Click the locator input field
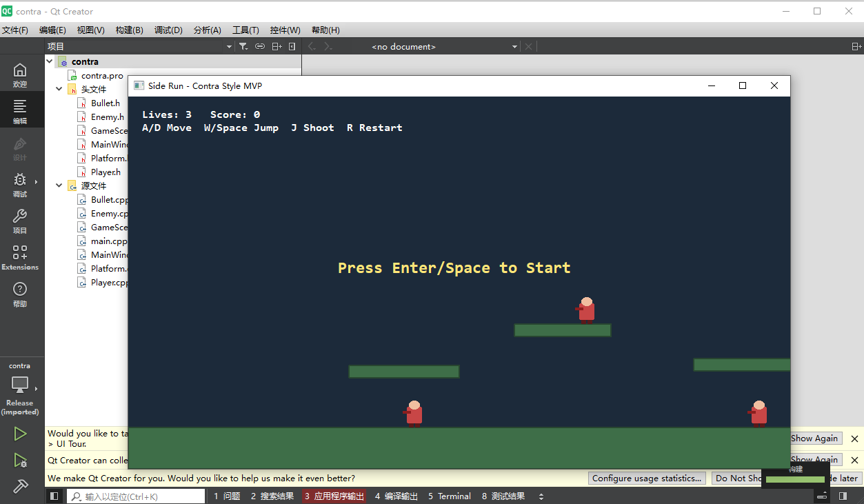The image size is (864, 504). click(136, 496)
